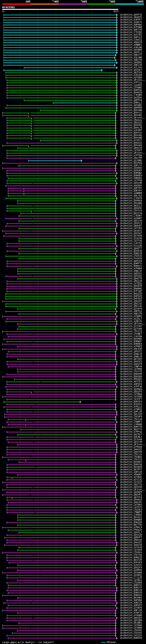This screenshot has width=146, height=644.
Task: Select the UniRef100_B9MTA2 label
Action: click(131, 90)
